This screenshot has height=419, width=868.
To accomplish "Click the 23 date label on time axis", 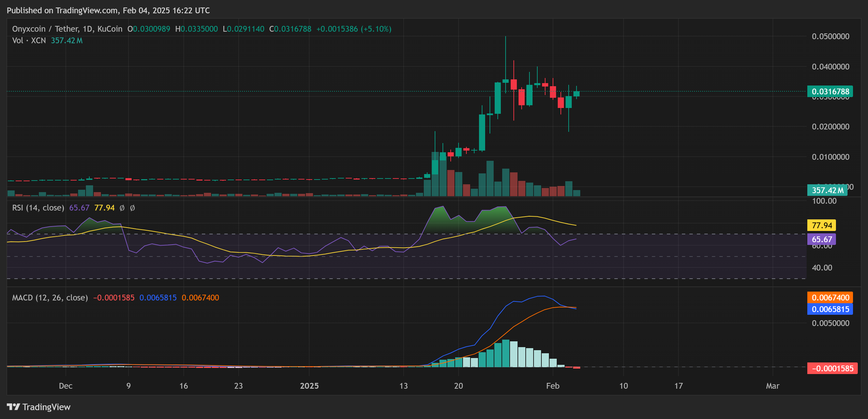I will pos(239,386).
